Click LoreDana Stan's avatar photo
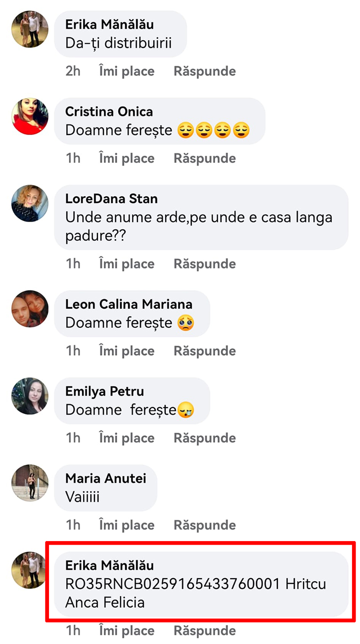Image resolution: width=360 pixels, height=644 pixels. click(30, 203)
